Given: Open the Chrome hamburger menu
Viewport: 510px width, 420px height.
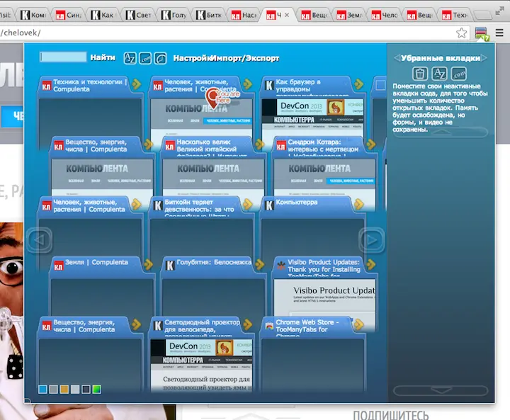Looking at the screenshot, I should point(499,33).
